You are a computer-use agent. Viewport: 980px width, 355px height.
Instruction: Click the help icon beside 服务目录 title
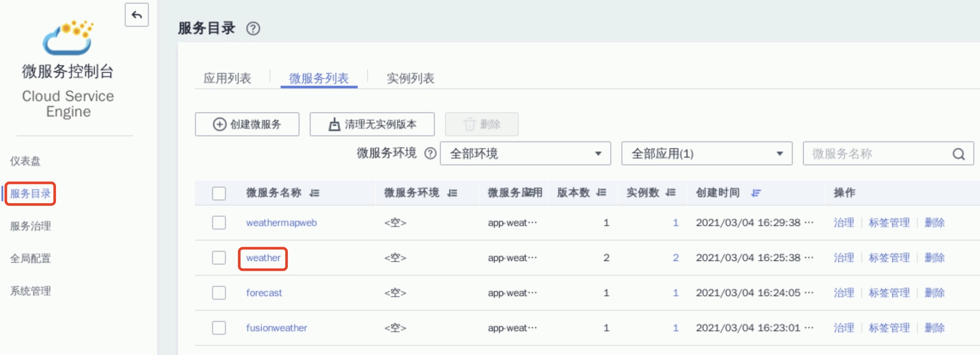(253, 29)
